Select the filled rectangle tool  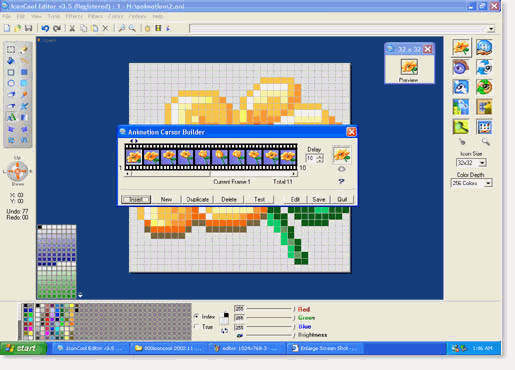pos(24,72)
